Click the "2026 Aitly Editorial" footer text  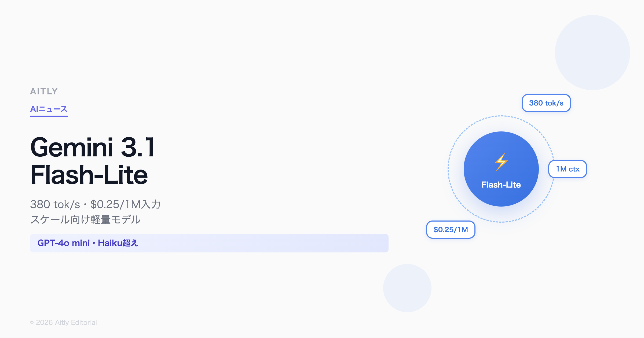(x=66, y=322)
